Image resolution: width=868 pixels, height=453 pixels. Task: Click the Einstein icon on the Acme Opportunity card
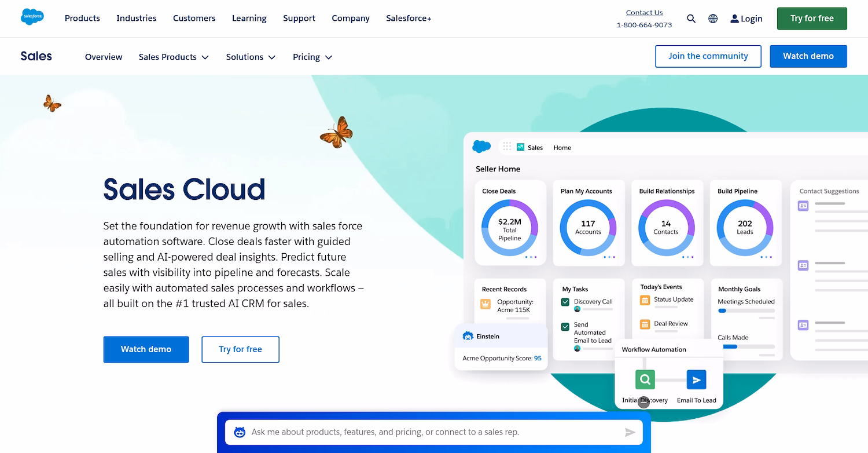click(468, 336)
